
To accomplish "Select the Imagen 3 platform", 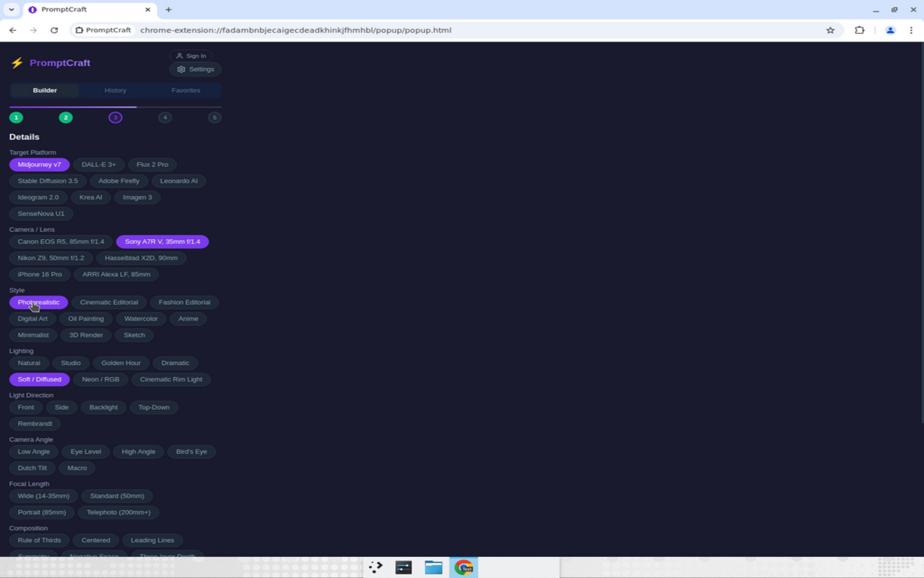I will (137, 197).
